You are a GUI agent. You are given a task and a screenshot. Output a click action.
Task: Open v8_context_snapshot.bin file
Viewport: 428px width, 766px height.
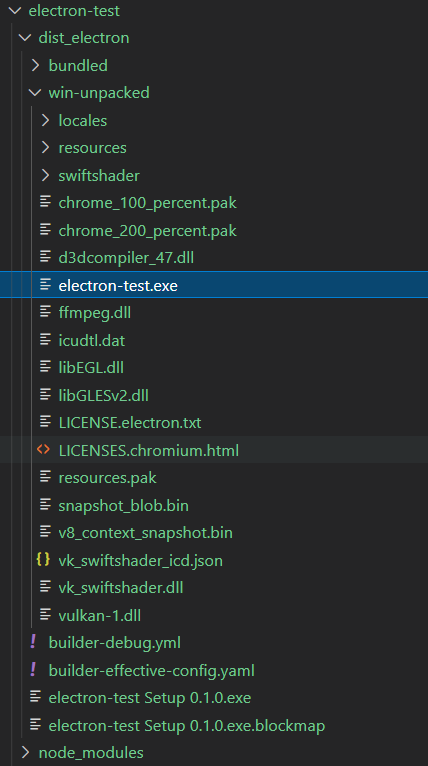[146, 532]
